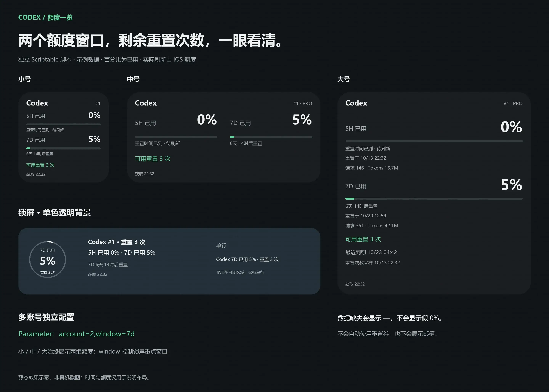
Task: Click the large widget's 7D progress bar
Action: pos(434,199)
